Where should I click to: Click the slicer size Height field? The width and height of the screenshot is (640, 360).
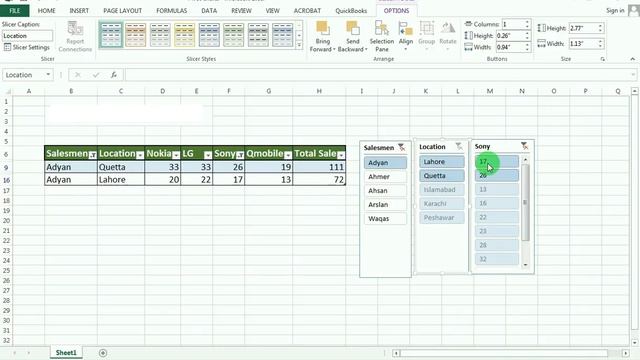(586, 28)
